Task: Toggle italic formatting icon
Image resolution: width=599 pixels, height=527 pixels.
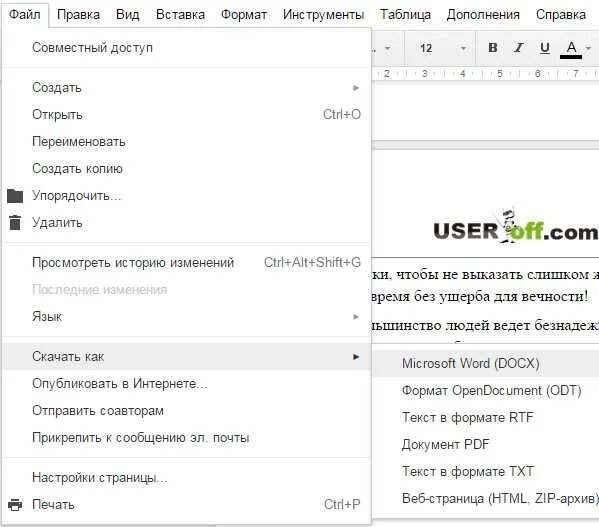Action: pyautogui.click(x=518, y=48)
